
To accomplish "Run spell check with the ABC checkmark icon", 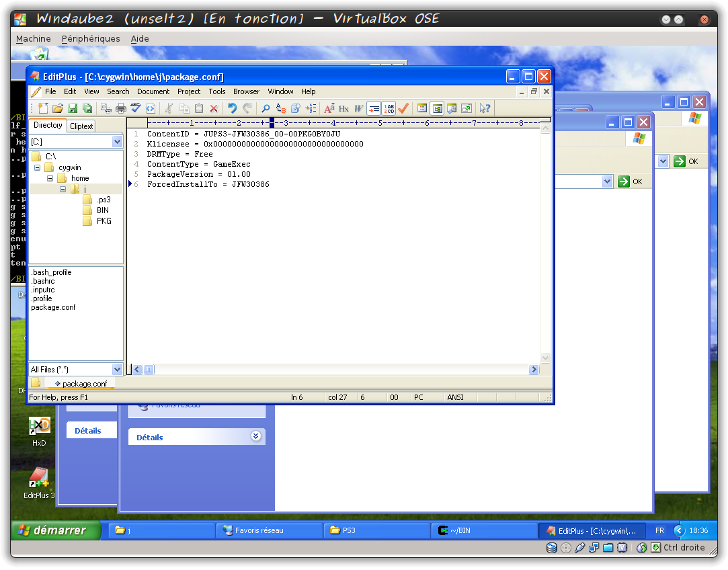I will tap(136, 109).
